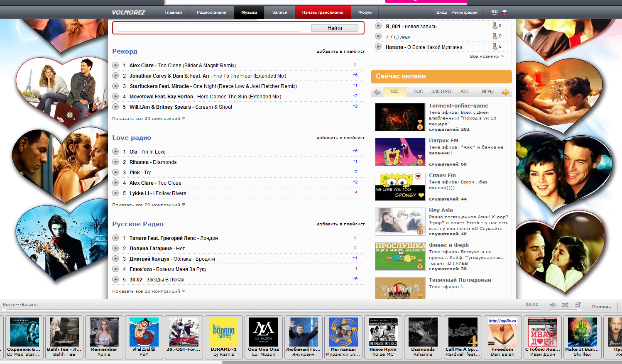Click into the music search field

209,28
